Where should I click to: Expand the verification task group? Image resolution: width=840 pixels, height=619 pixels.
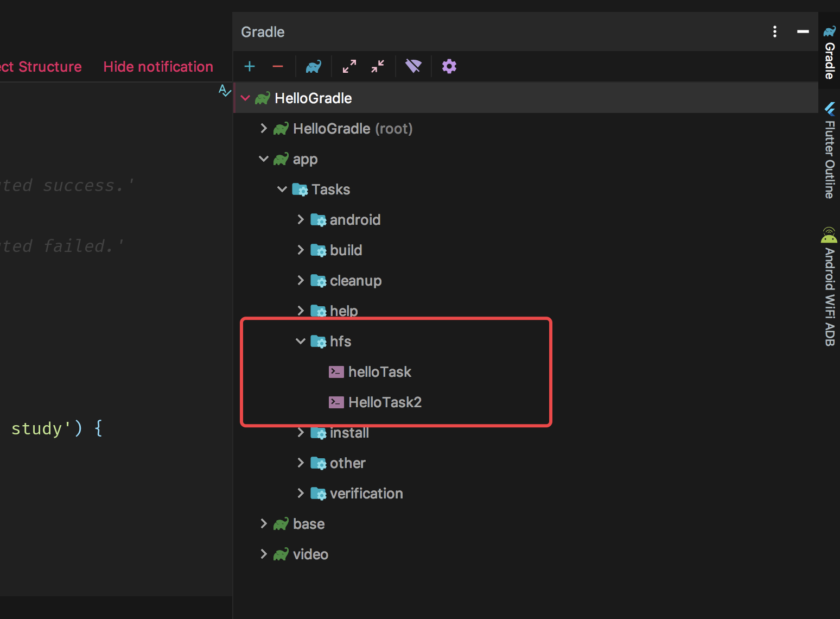click(301, 494)
